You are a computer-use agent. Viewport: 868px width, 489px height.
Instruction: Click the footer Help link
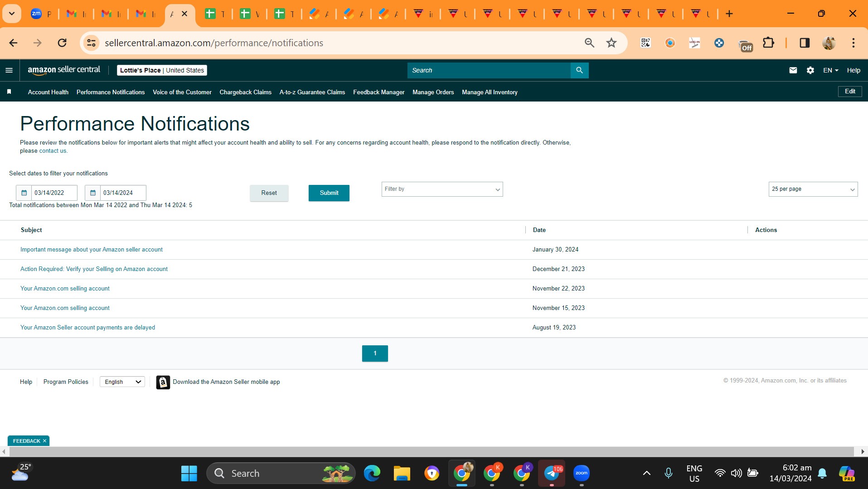tap(26, 382)
